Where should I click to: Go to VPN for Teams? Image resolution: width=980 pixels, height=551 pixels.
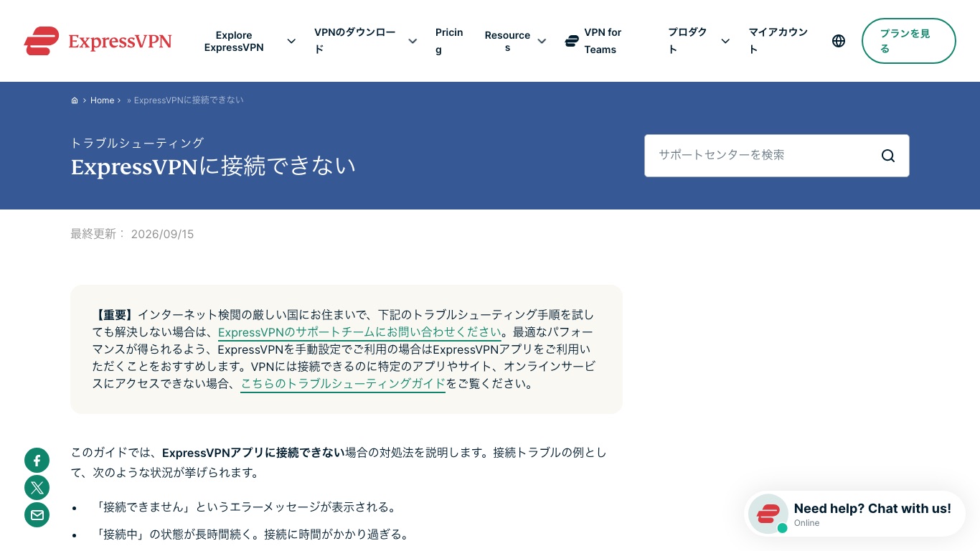pos(603,41)
